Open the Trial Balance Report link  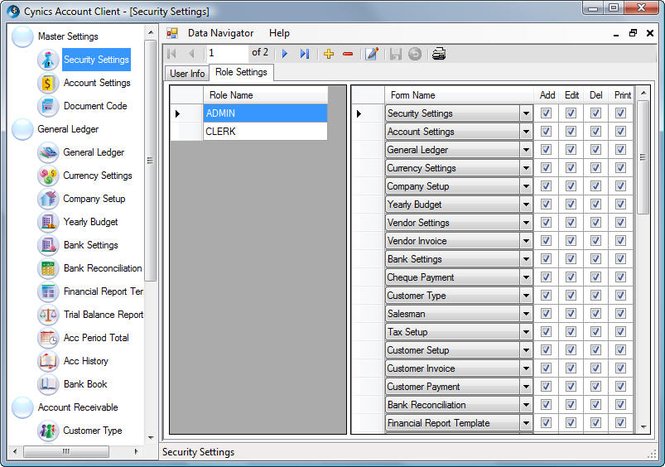pos(103,315)
